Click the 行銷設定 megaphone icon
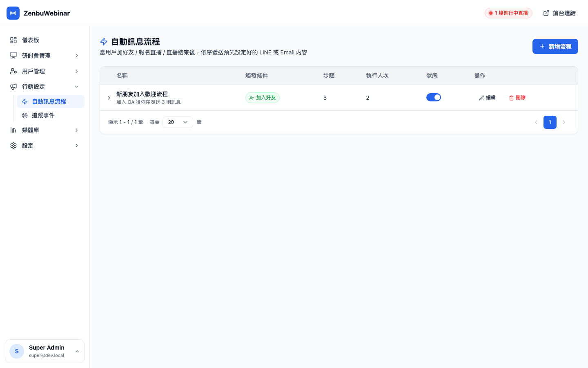588x368 pixels. (x=13, y=87)
